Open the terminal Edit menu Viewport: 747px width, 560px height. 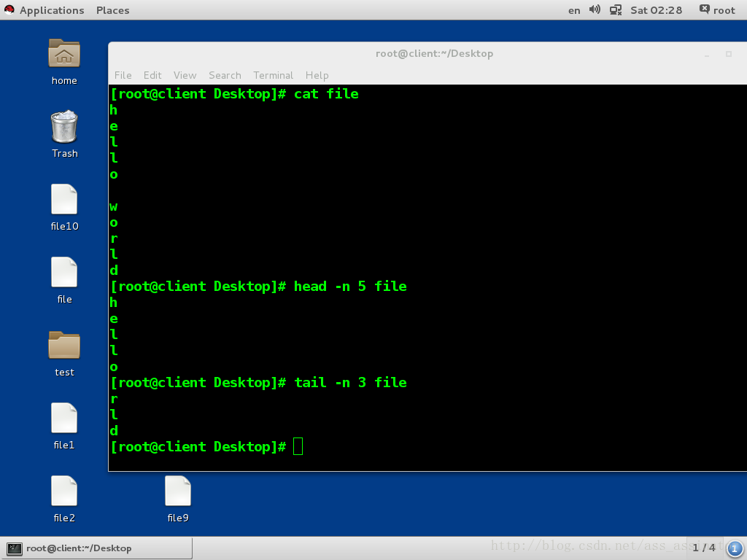pyautogui.click(x=152, y=75)
